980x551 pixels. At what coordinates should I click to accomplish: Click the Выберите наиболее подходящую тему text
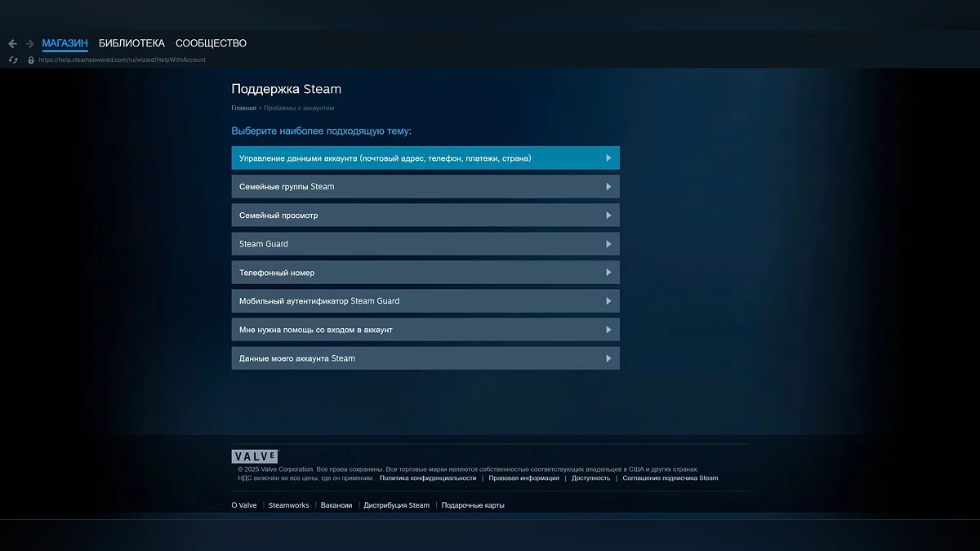(322, 131)
